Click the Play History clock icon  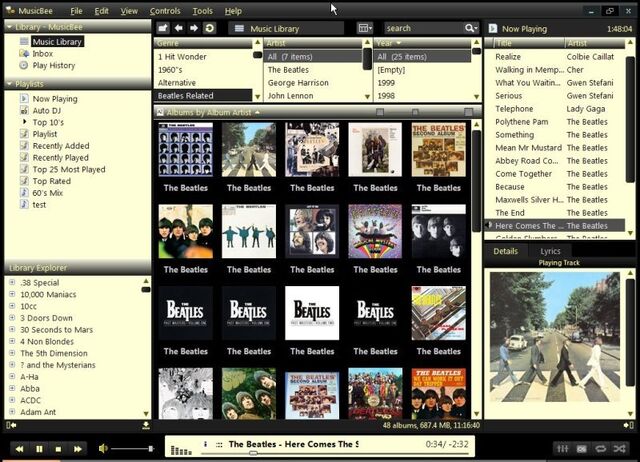[24, 65]
